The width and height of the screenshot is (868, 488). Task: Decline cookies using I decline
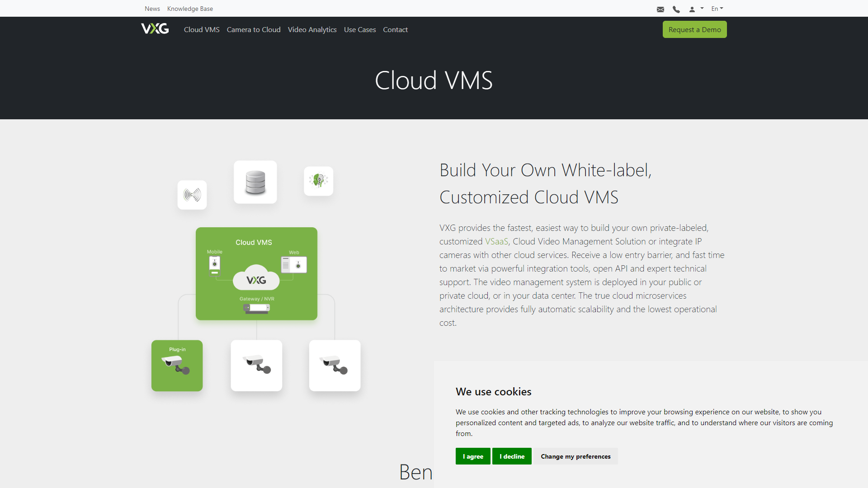(512, 456)
